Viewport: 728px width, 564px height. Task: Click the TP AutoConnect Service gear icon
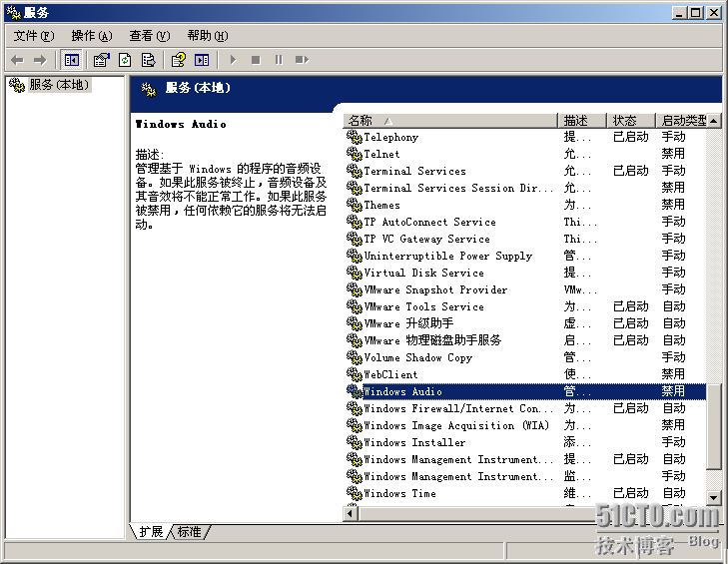[x=355, y=222]
